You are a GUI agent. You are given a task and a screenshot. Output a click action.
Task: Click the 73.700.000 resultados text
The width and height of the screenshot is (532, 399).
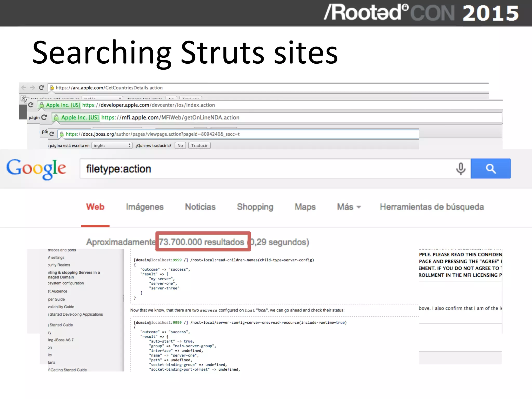click(201, 242)
